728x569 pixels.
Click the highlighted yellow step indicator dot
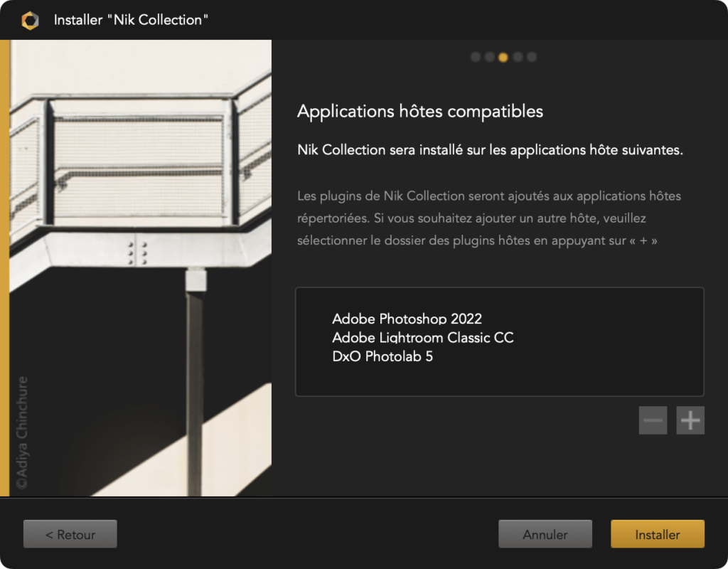[x=503, y=57]
